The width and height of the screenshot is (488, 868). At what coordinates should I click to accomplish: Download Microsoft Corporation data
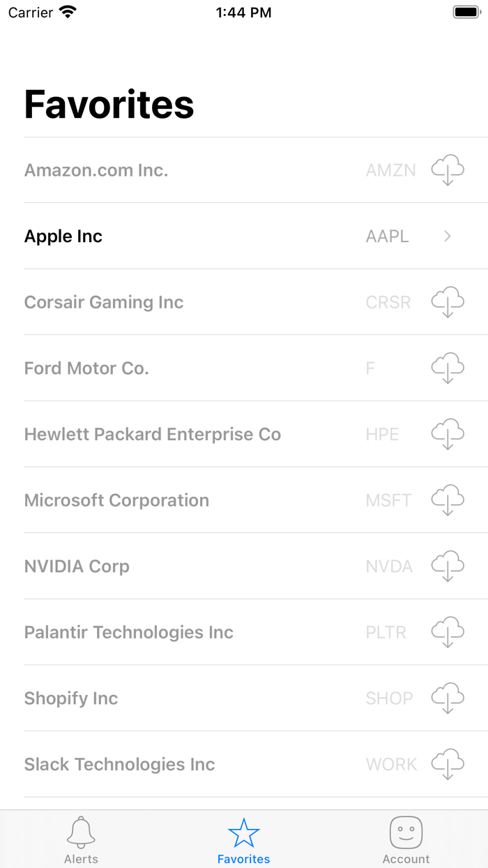tap(447, 500)
